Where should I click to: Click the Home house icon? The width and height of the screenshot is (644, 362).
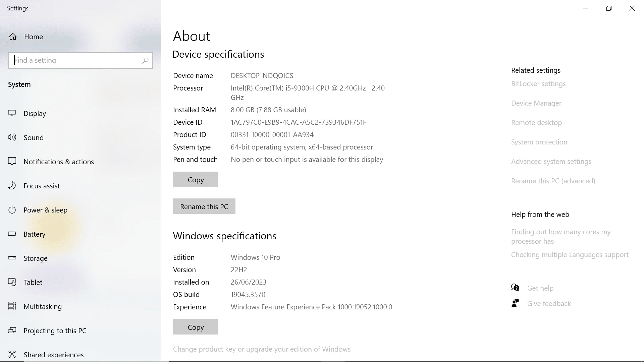pos(13,37)
